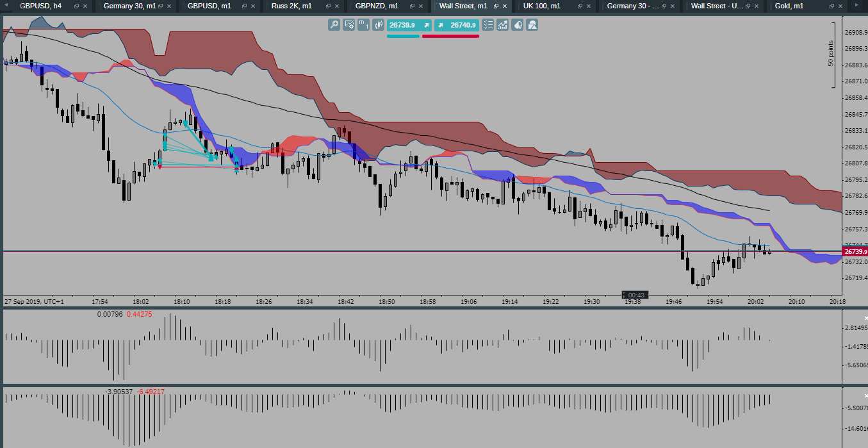Detach the Germany 30, m1 chart tab

point(161,6)
